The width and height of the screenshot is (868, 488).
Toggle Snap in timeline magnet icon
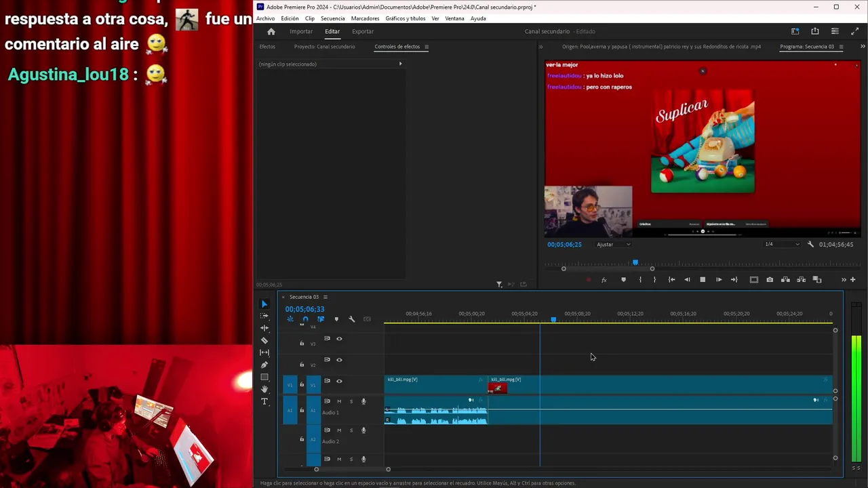pyautogui.click(x=305, y=319)
